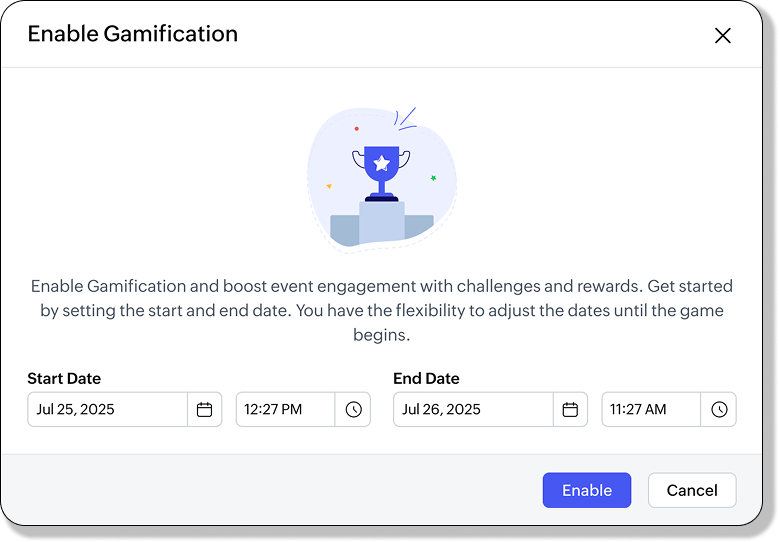Open the End Date calendar picker icon
Viewport: 779px width, 542px height.
click(570, 409)
